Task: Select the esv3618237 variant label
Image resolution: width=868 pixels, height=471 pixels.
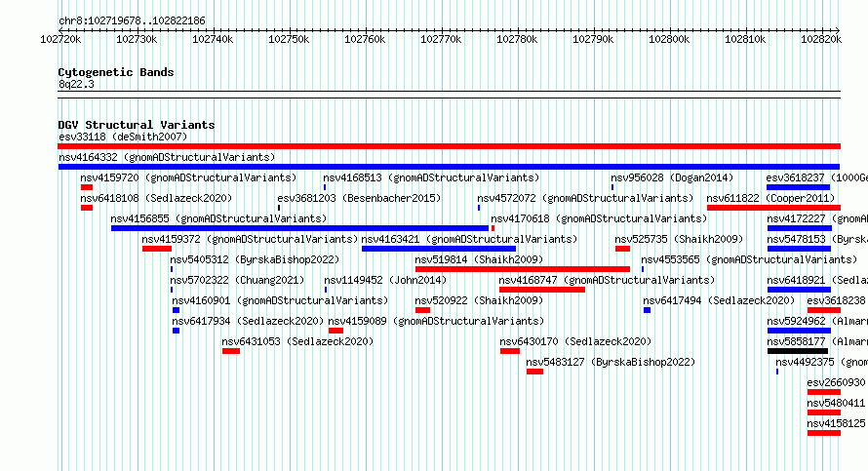Action: click(816, 177)
